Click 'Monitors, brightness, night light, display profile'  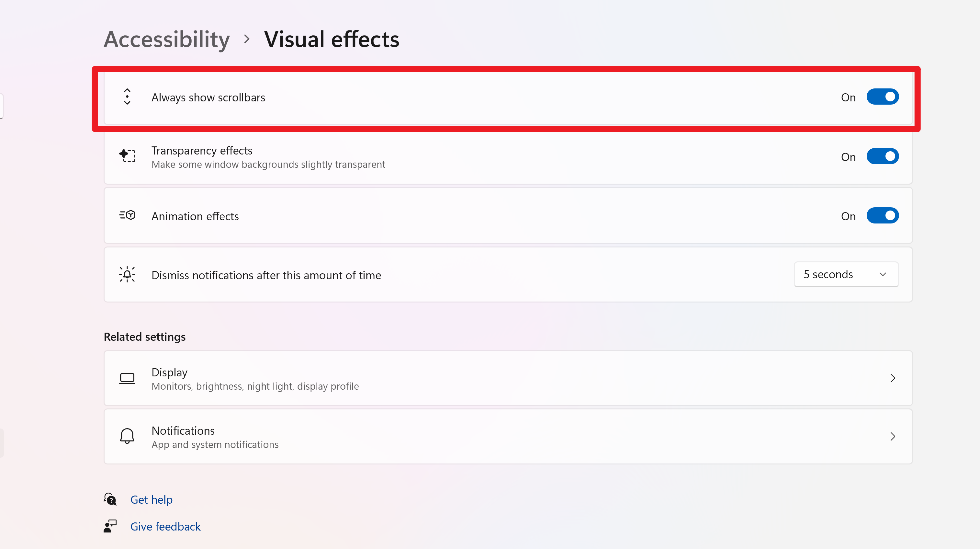pyautogui.click(x=255, y=386)
